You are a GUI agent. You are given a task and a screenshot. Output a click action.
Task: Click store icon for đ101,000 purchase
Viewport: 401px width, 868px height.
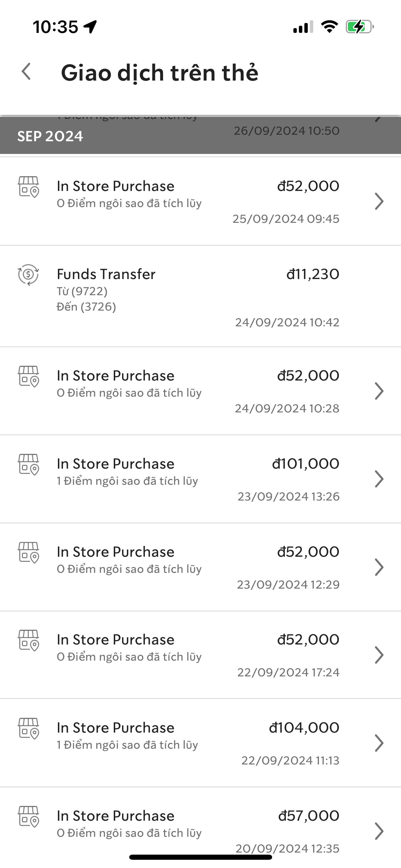28,465
